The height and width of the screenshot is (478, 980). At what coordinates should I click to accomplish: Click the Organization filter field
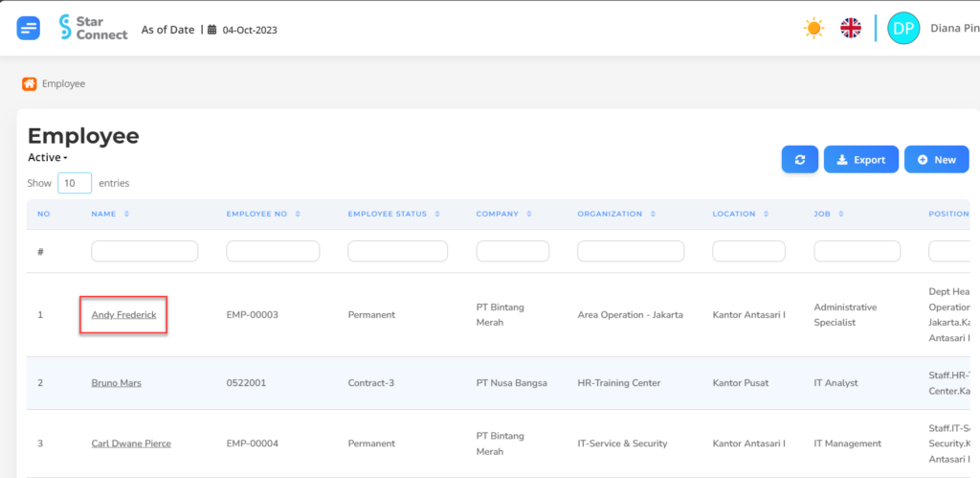coord(631,251)
